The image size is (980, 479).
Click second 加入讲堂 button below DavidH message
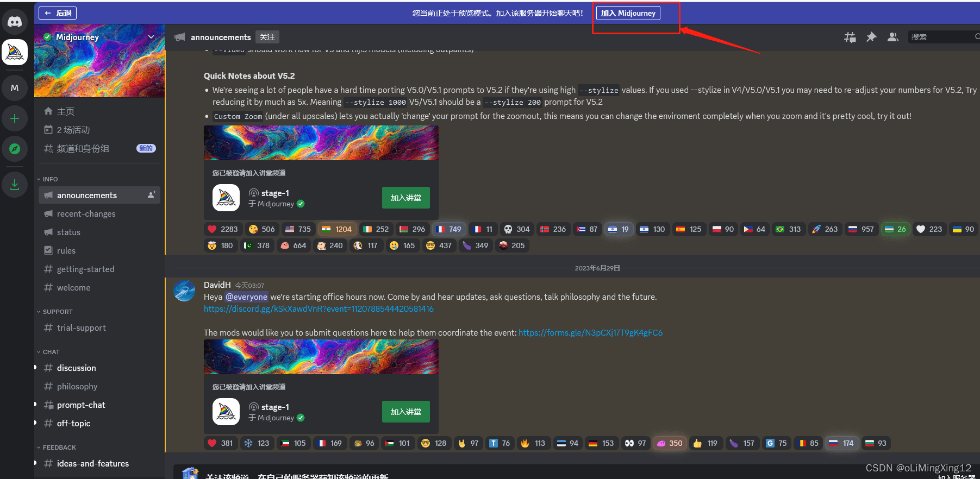click(x=405, y=412)
